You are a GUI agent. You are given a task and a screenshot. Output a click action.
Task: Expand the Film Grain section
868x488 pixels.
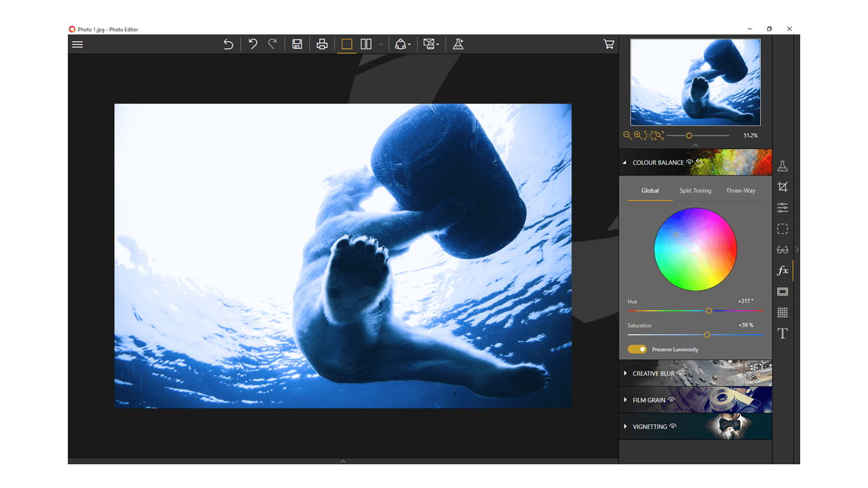coord(625,400)
